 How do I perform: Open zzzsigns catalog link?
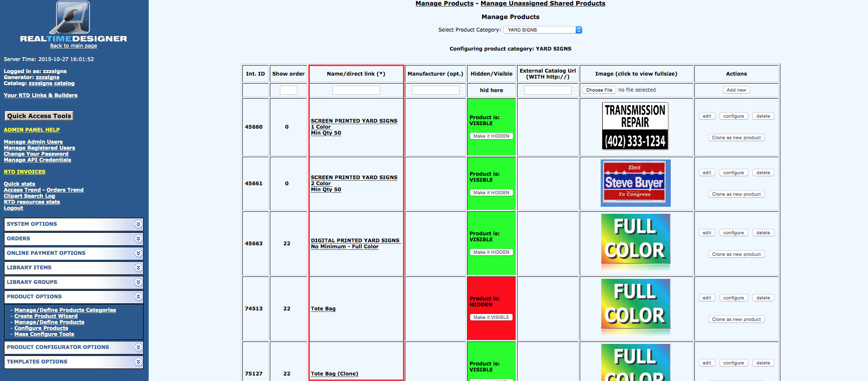(x=52, y=84)
